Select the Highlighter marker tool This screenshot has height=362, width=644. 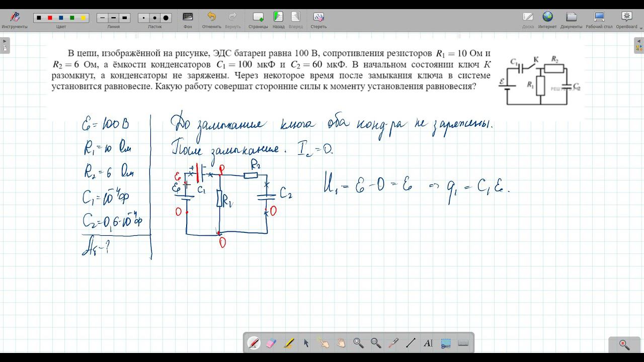(x=288, y=343)
